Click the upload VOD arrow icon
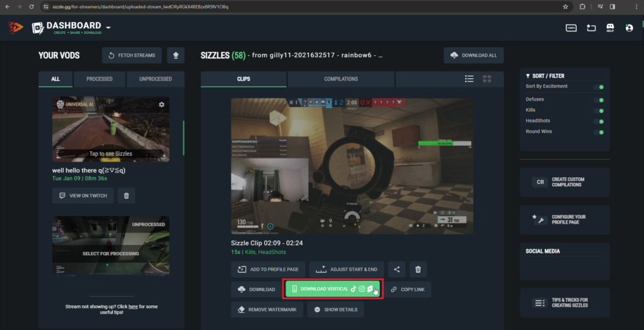644x330 pixels. point(176,55)
